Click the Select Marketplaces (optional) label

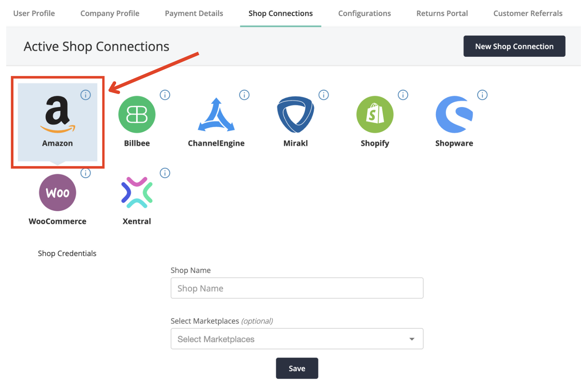(222, 321)
